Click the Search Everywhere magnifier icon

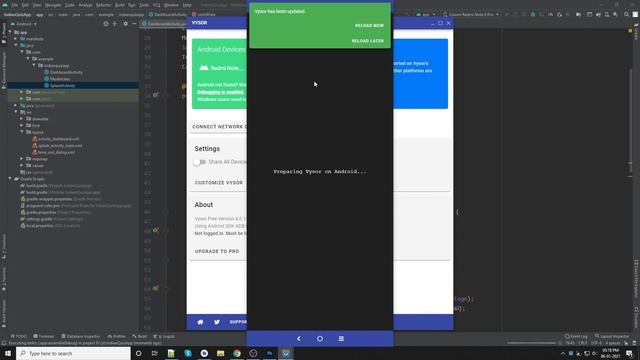pyautogui.click(x=627, y=14)
